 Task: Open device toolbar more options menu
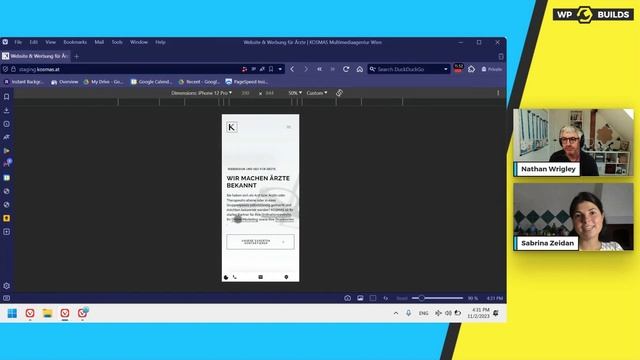point(498,93)
